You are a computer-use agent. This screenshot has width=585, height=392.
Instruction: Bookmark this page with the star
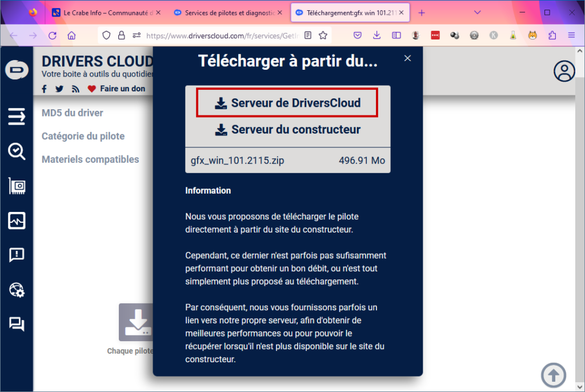(323, 35)
